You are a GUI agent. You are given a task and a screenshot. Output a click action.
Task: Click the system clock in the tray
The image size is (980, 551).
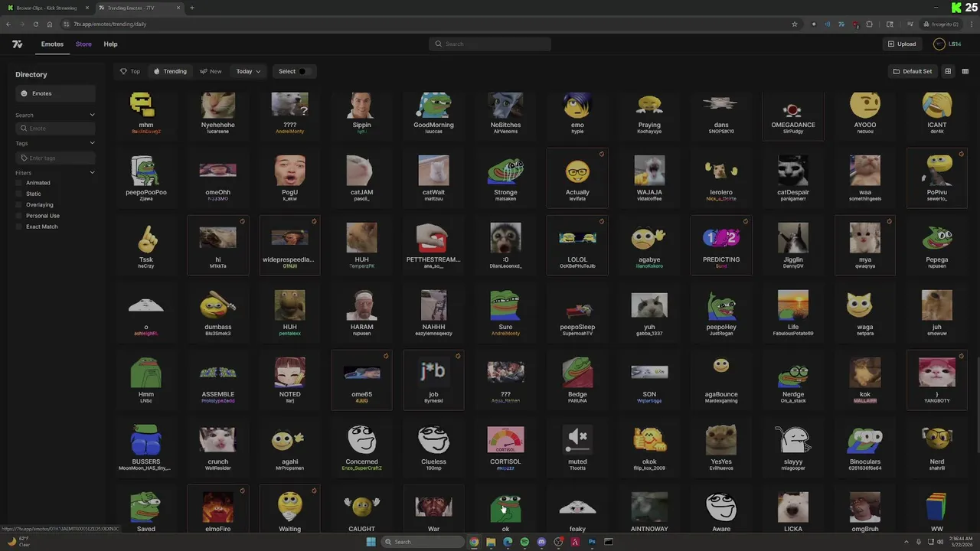960,542
